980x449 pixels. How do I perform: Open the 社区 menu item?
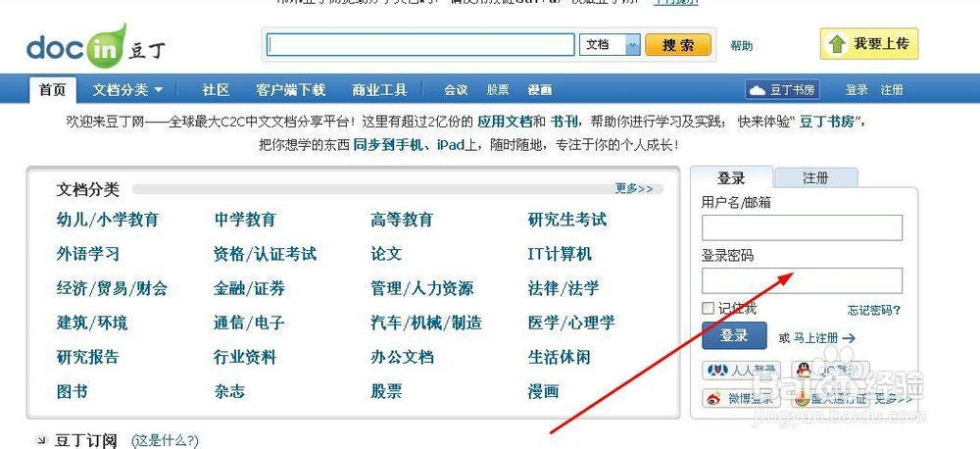pos(216,90)
